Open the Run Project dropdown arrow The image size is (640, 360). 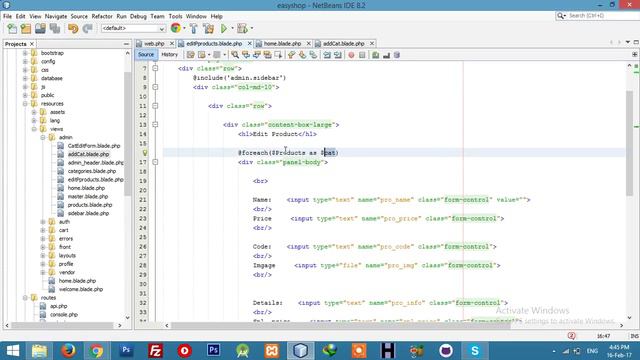click(233, 29)
